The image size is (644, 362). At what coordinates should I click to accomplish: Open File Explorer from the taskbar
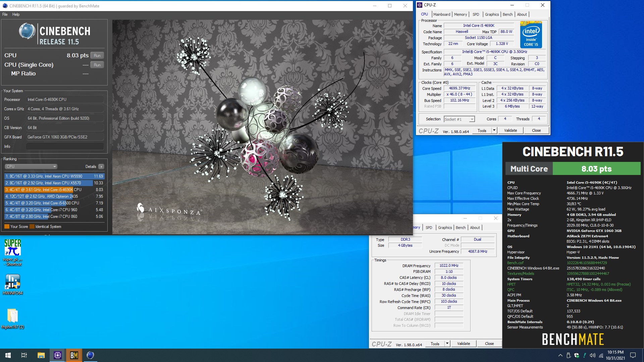[x=41, y=355]
